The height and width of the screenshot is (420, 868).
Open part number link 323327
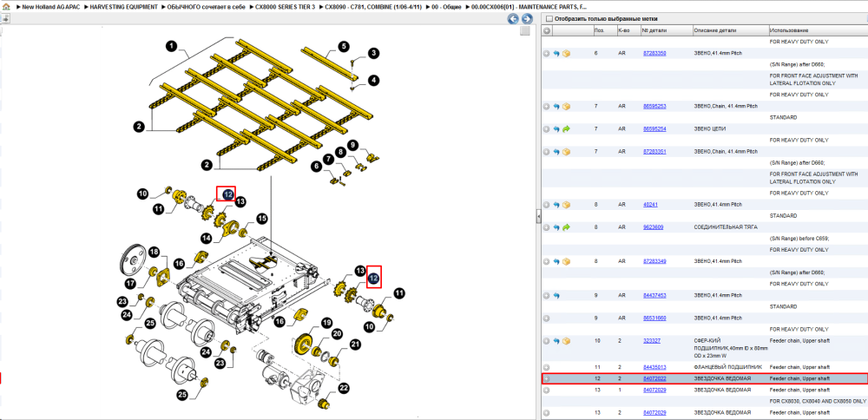pyautogui.click(x=652, y=340)
